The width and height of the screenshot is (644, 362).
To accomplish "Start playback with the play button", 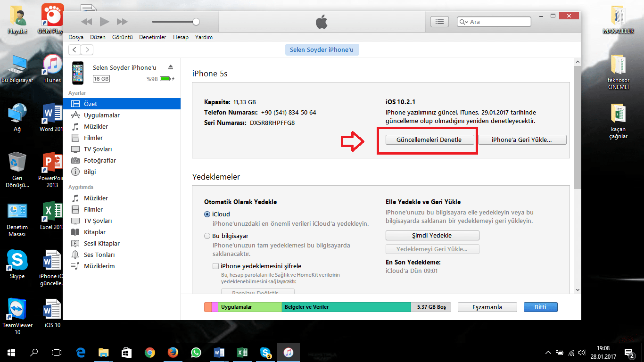I will [105, 22].
